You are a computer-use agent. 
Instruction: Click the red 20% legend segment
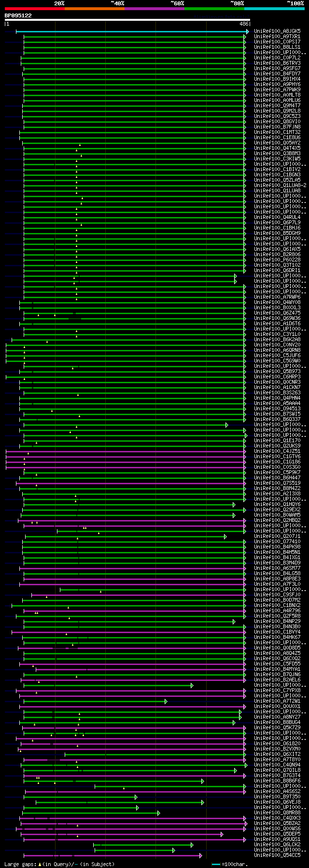click(34, 9)
